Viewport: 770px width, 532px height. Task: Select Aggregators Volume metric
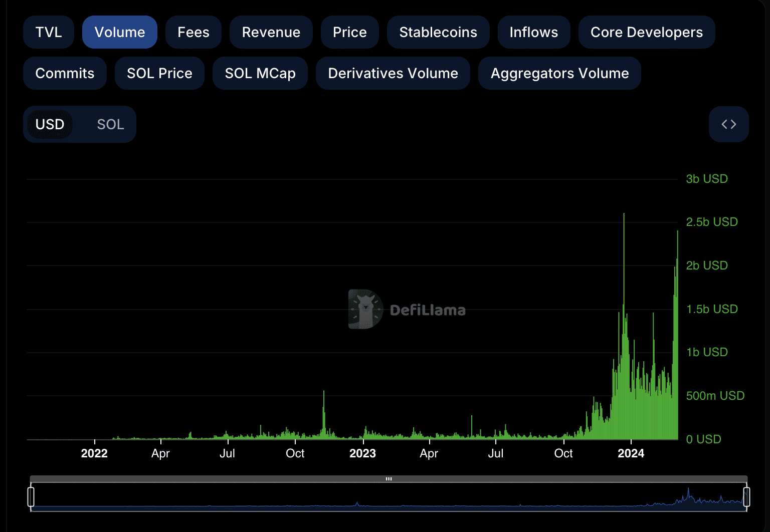point(559,73)
